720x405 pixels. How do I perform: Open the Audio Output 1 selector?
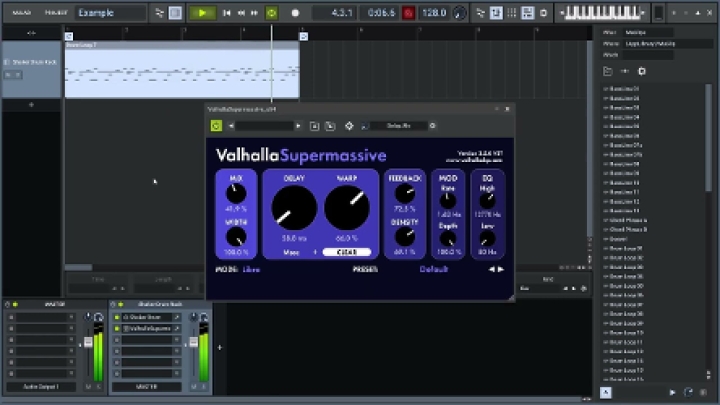[41, 387]
